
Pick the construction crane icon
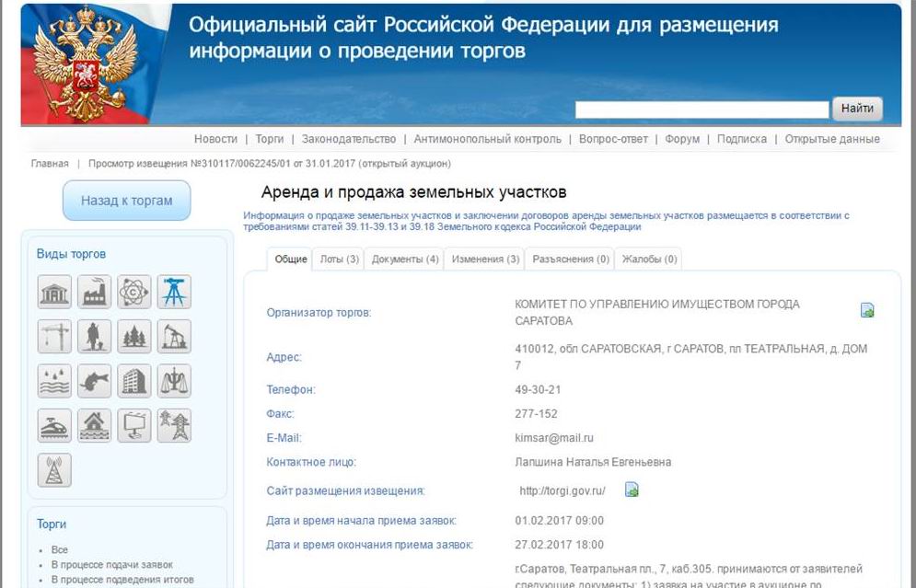point(54,336)
